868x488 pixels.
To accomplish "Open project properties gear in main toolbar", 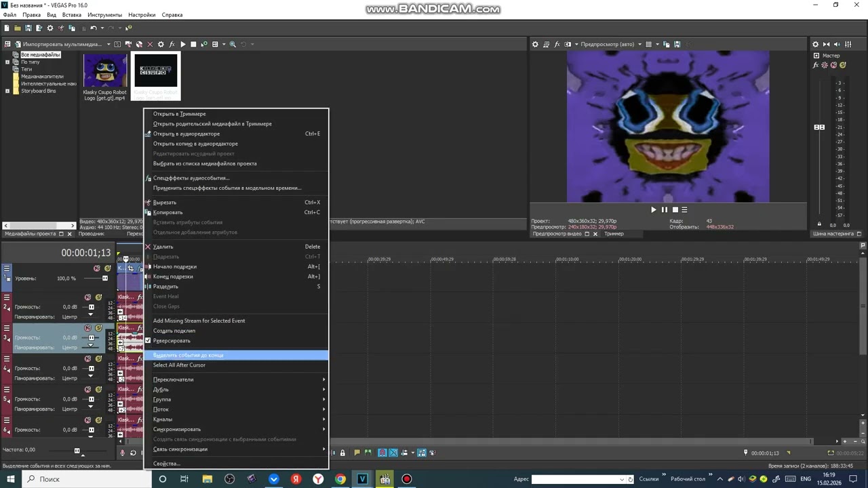I will pos(50,28).
